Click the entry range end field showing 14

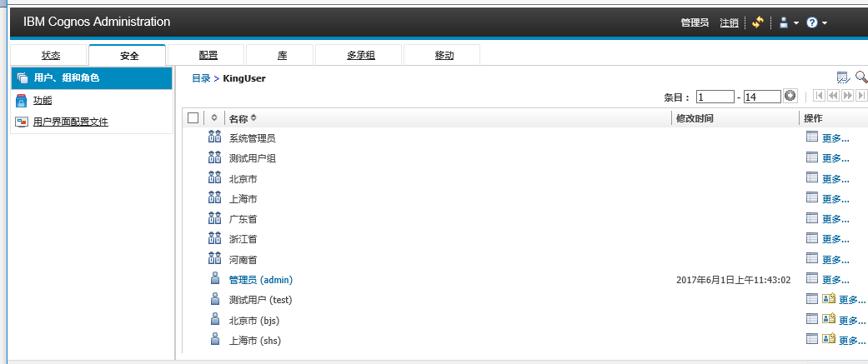point(762,97)
